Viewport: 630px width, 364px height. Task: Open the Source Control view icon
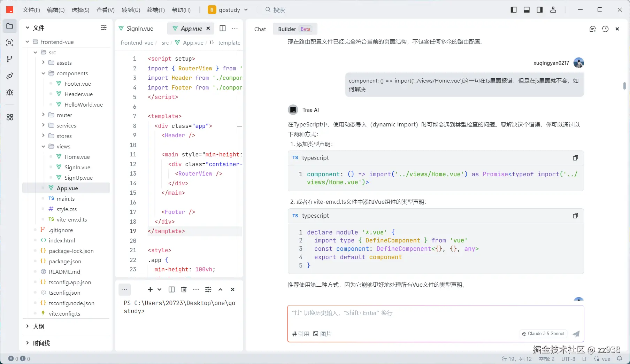click(x=10, y=59)
